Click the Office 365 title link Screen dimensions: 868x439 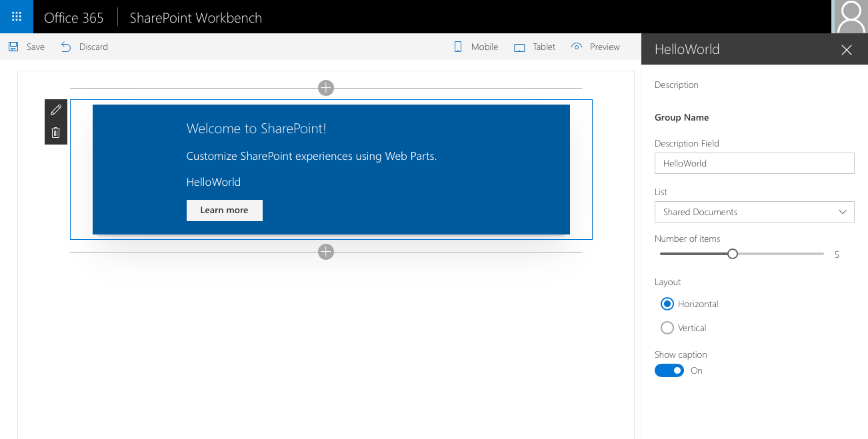(74, 18)
